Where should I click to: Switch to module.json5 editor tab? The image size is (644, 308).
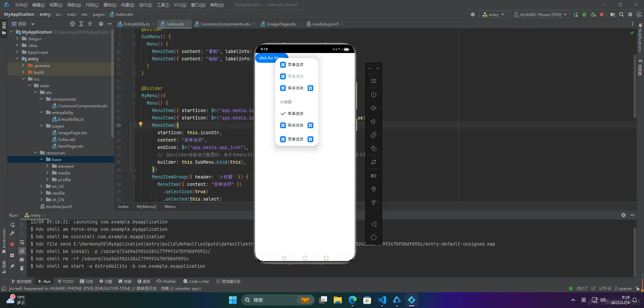click(x=325, y=24)
